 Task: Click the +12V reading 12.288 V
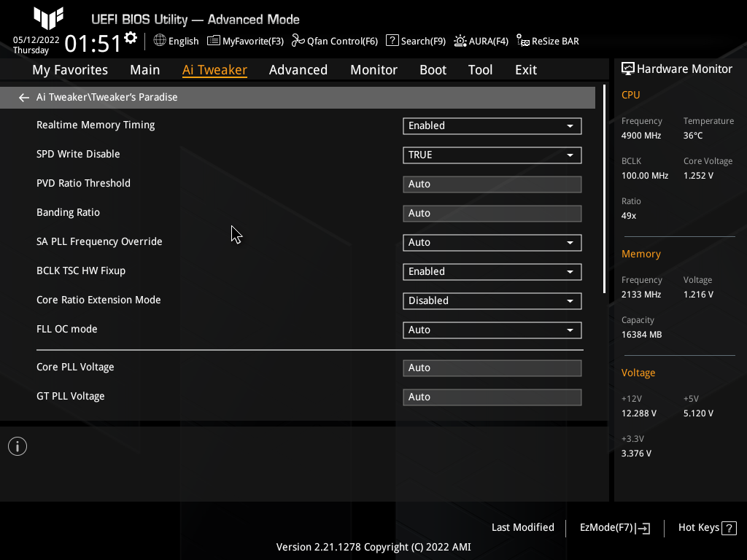[x=639, y=413]
